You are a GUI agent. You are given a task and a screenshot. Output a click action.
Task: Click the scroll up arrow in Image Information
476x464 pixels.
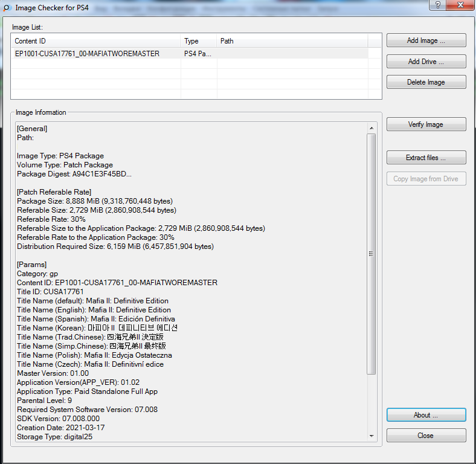coord(371,127)
